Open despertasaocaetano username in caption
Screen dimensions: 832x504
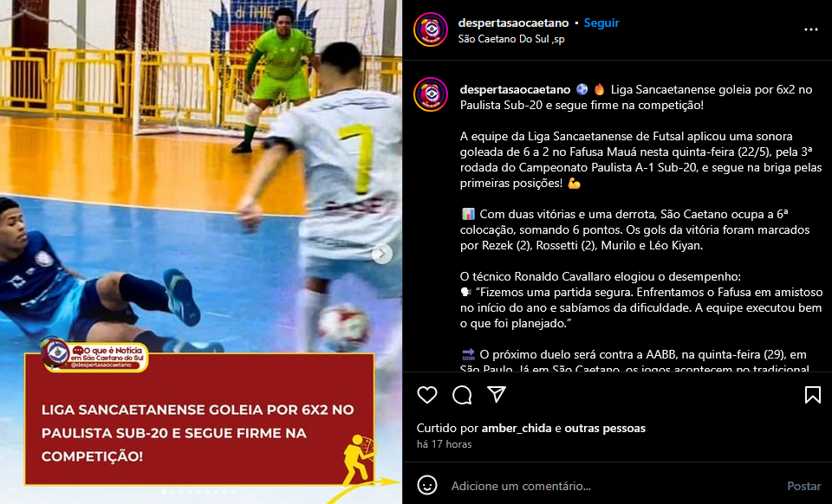point(515,89)
